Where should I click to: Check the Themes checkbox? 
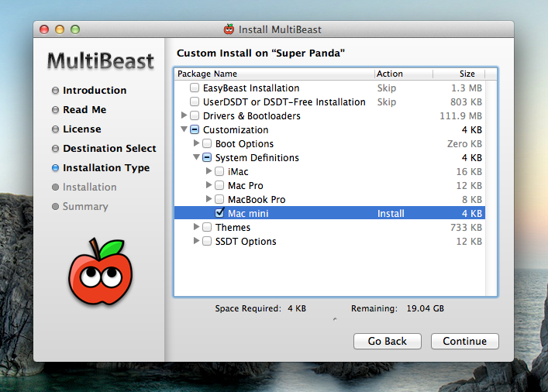[x=207, y=227]
